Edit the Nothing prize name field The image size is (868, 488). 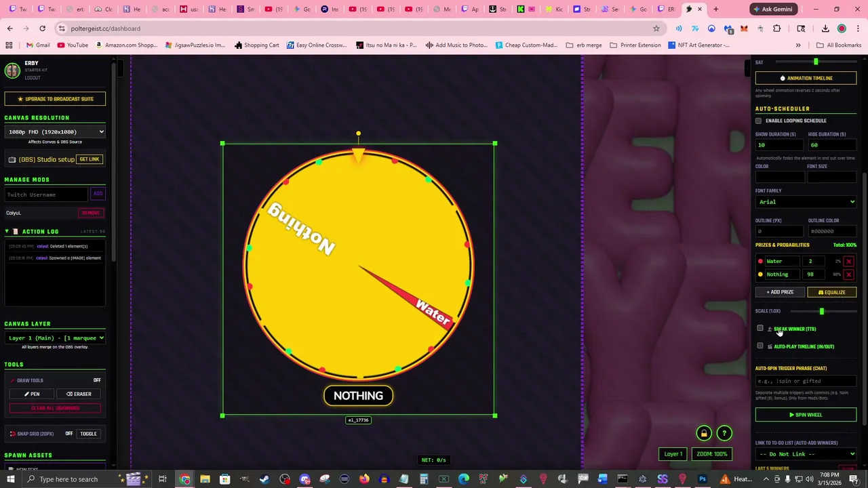pyautogui.click(x=781, y=274)
